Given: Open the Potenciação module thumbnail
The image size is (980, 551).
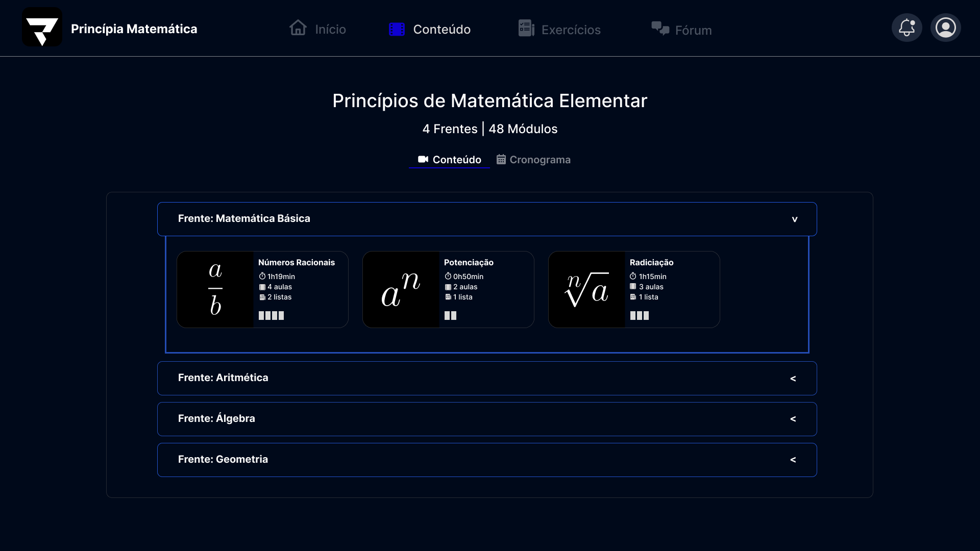Looking at the screenshot, I should click(x=401, y=289).
